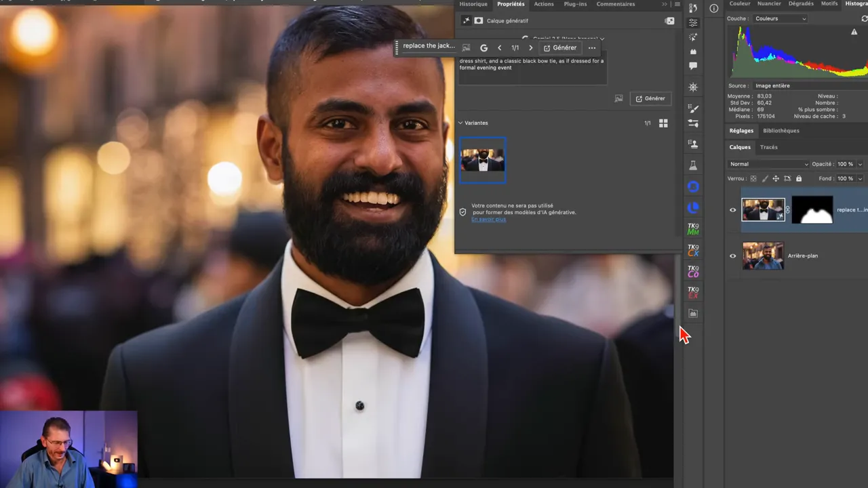Image resolution: width=868 pixels, height=488 pixels.
Task: Click the lock all layer padlock icon
Action: pyautogui.click(x=798, y=179)
